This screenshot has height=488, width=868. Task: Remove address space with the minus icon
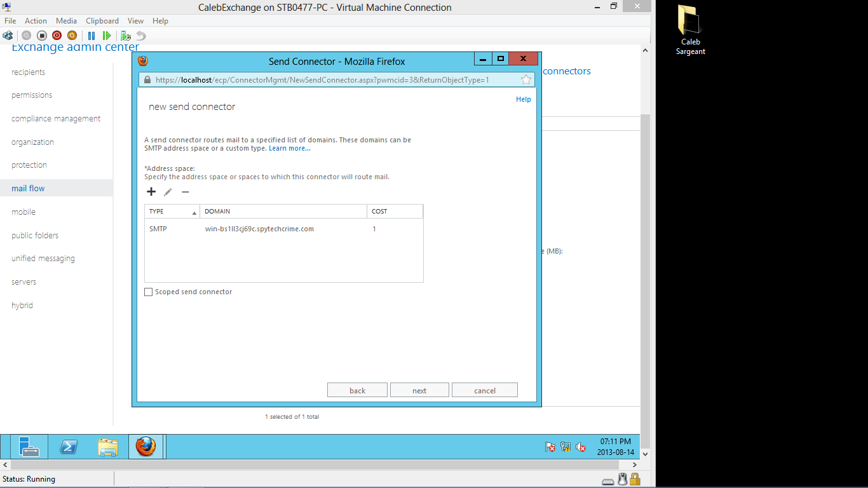pos(186,192)
